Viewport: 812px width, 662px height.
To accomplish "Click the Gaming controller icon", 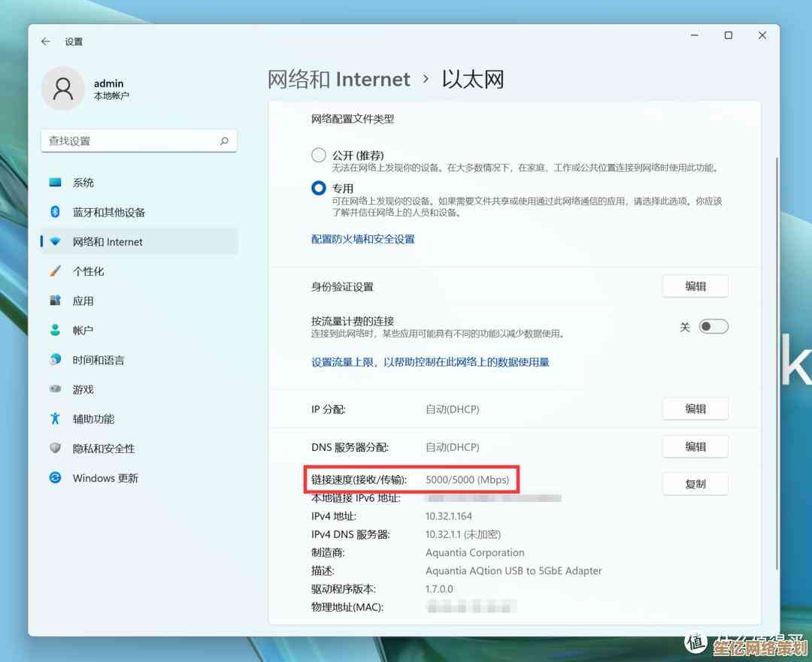I will [x=55, y=389].
